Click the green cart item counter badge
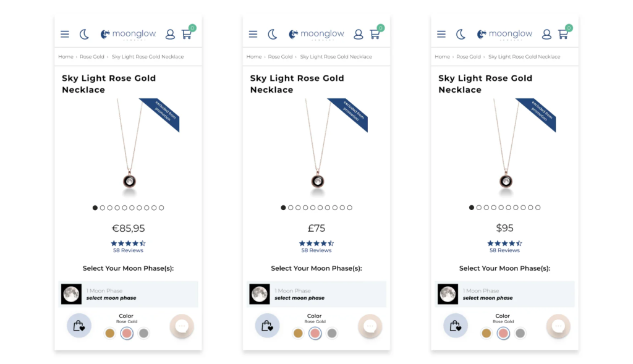Image resolution: width=633 pixels, height=364 pixels. coord(192,28)
